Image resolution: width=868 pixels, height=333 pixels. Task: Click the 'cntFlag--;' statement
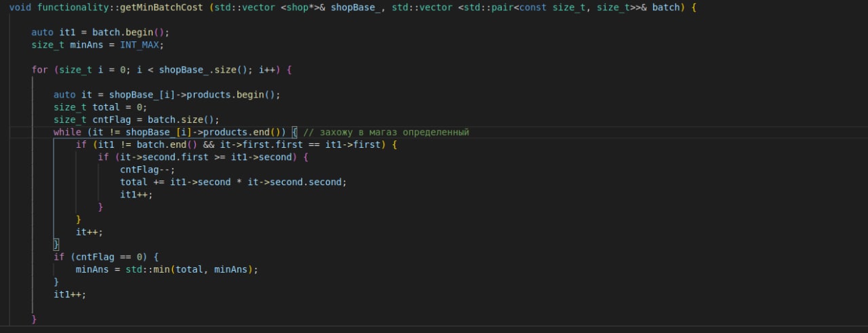tap(147, 170)
